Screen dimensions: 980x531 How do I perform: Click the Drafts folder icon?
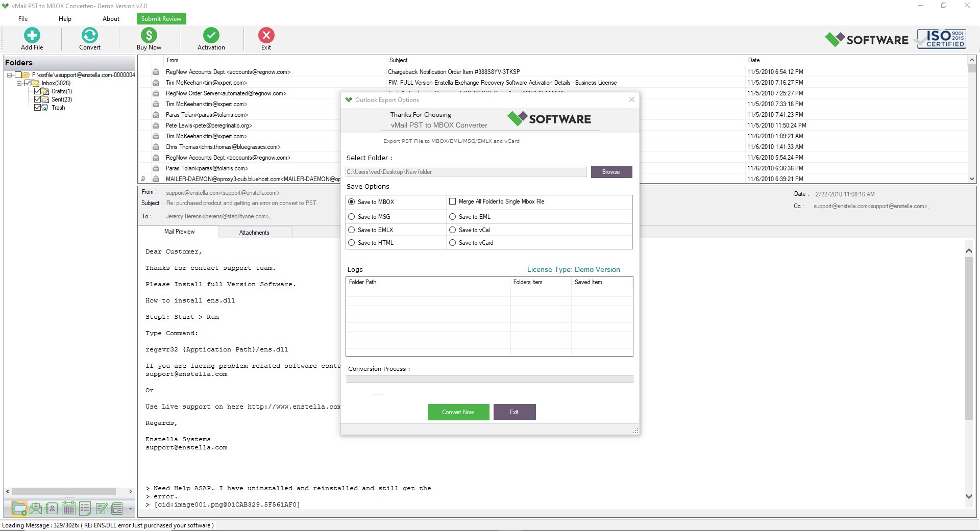coord(45,91)
